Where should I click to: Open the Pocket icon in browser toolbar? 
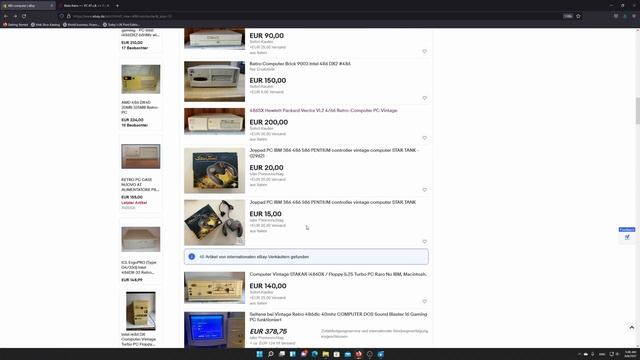616,16
